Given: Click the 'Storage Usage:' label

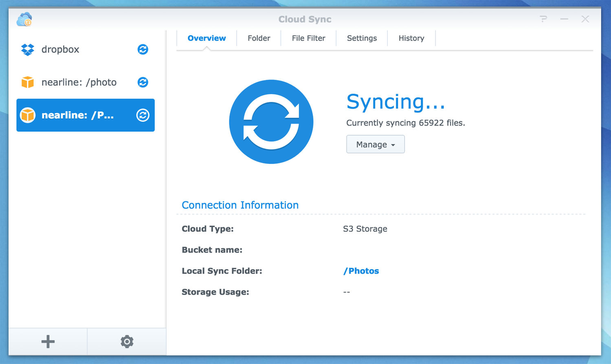Looking at the screenshot, I should click(215, 292).
